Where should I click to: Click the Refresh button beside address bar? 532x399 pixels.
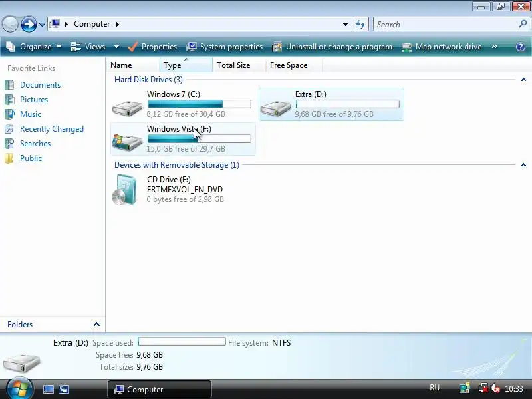pyautogui.click(x=360, y=24)
